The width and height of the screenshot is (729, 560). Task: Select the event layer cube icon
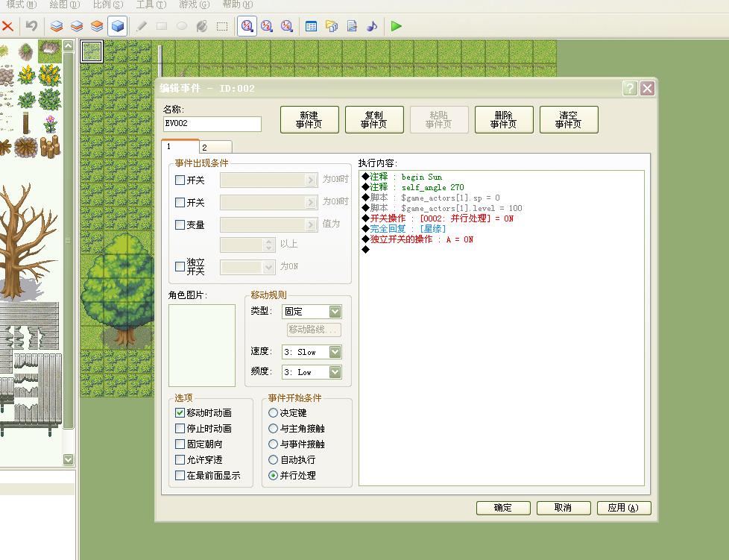[118, 26]
